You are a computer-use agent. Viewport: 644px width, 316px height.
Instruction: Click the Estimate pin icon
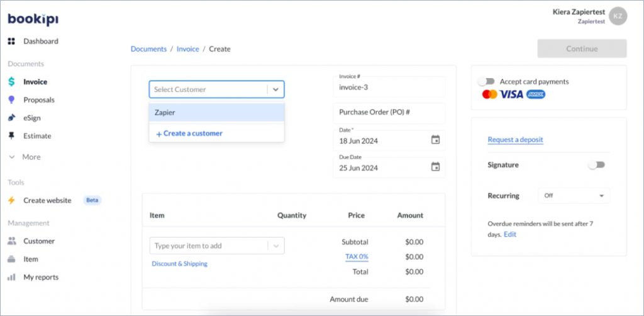pos(11,136)
